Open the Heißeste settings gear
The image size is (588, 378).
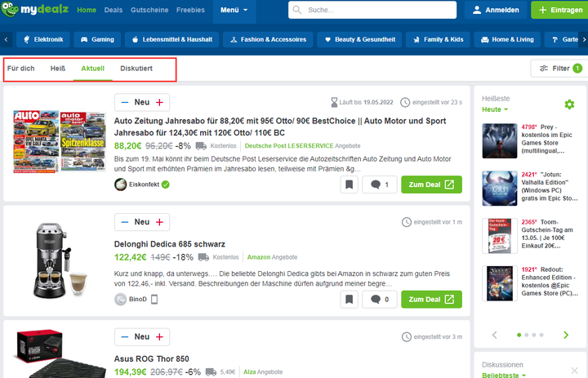point(569,105)
